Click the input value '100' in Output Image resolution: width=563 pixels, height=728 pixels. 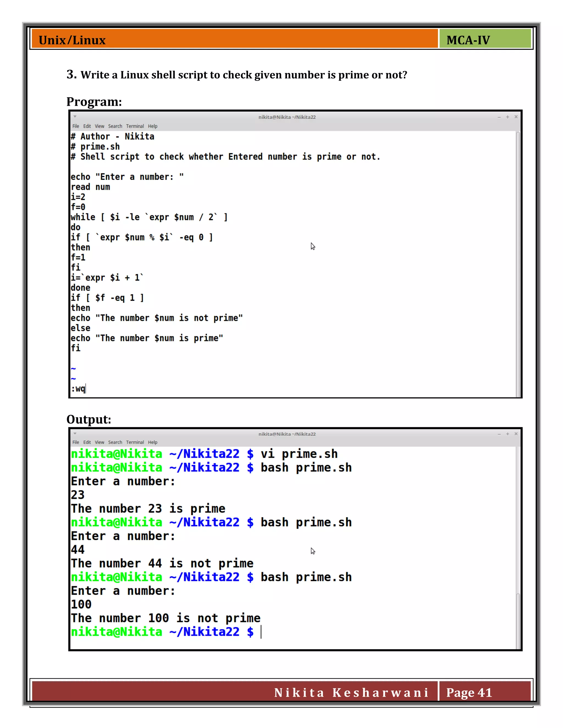click(x=81, y=604)
